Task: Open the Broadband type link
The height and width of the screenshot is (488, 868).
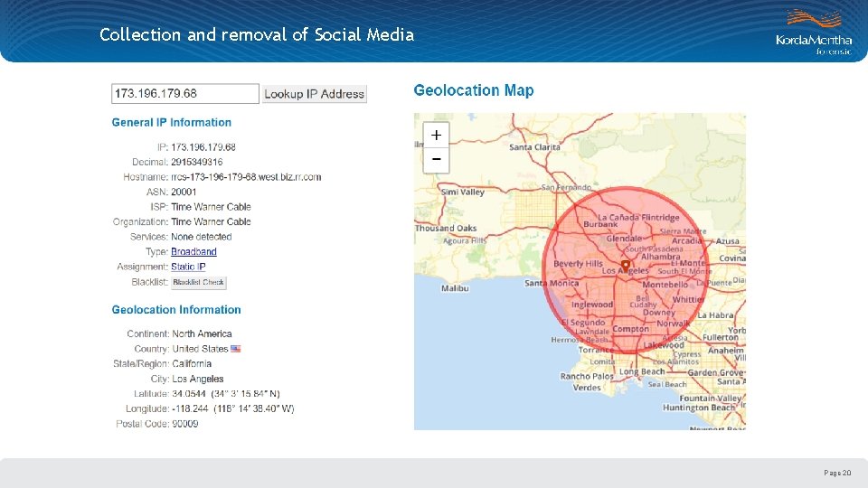Action: coord(193,252)
